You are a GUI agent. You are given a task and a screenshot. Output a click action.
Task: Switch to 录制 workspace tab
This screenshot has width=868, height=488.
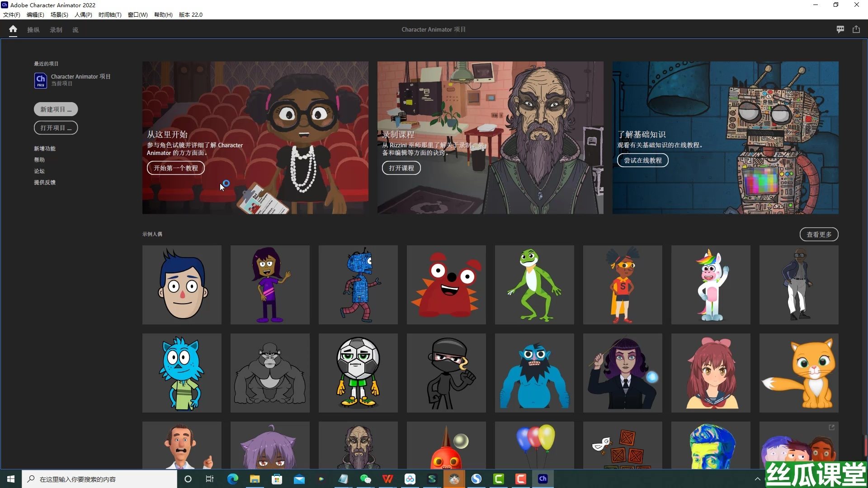[56, 30]
